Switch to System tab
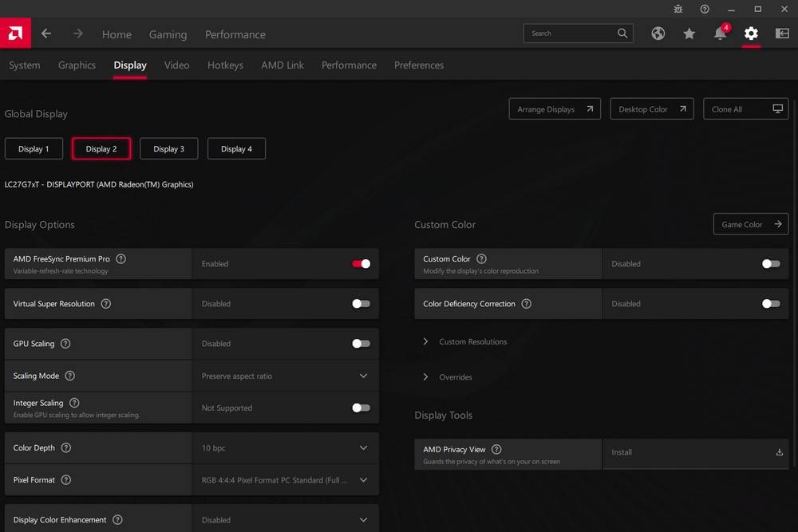 click(x=25, y=65)
